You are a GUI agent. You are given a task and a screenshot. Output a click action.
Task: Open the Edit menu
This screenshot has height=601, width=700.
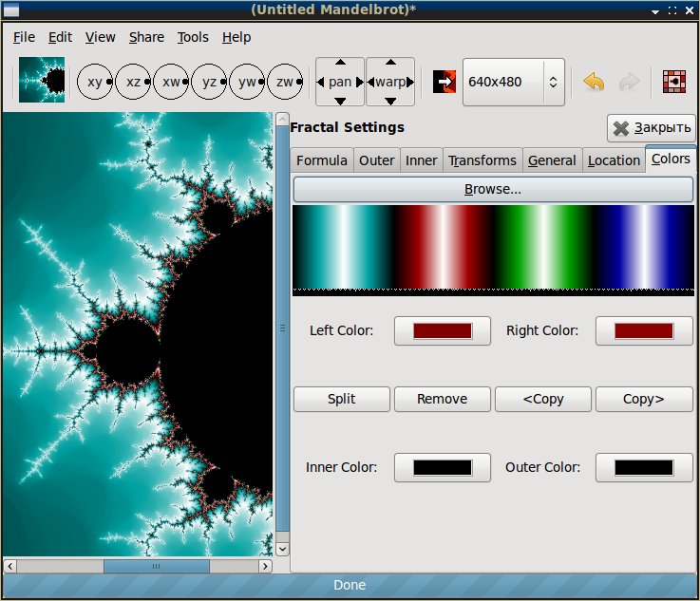60,37
